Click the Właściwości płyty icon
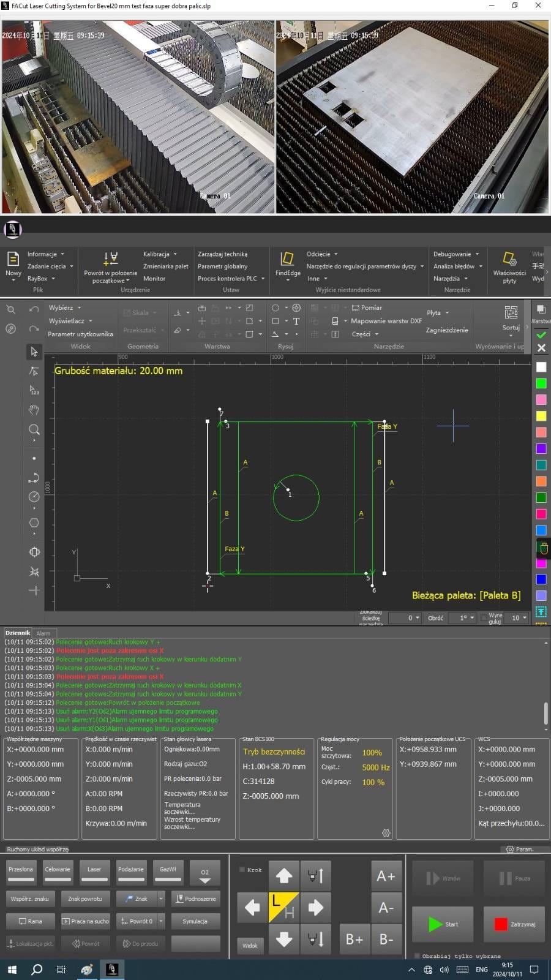Image resolution: width=551 pixels, height=980 pixels. 509,259
